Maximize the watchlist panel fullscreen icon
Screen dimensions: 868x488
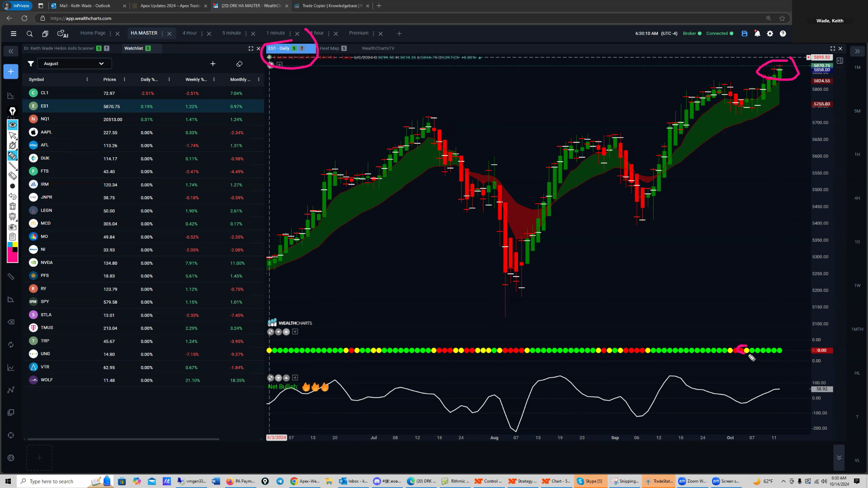[x=250, y=48]
